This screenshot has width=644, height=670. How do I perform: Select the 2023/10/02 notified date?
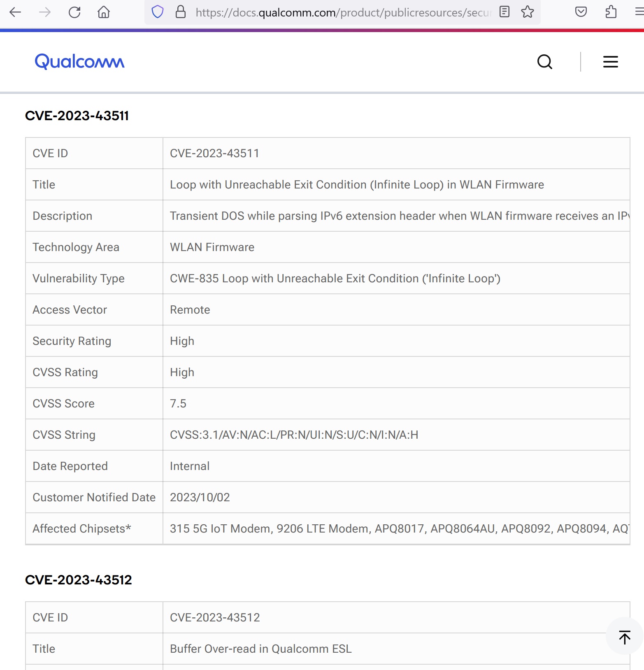pos(200,497)
